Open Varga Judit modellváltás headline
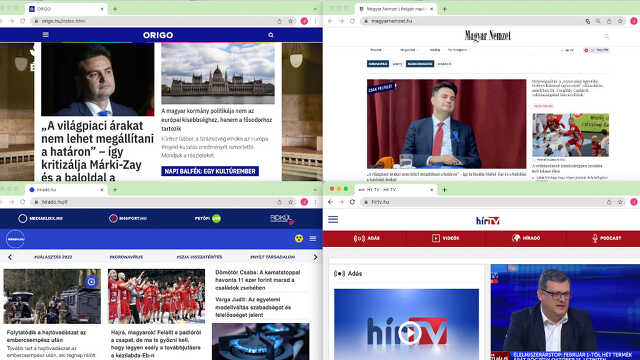 [x=253, y=307]
